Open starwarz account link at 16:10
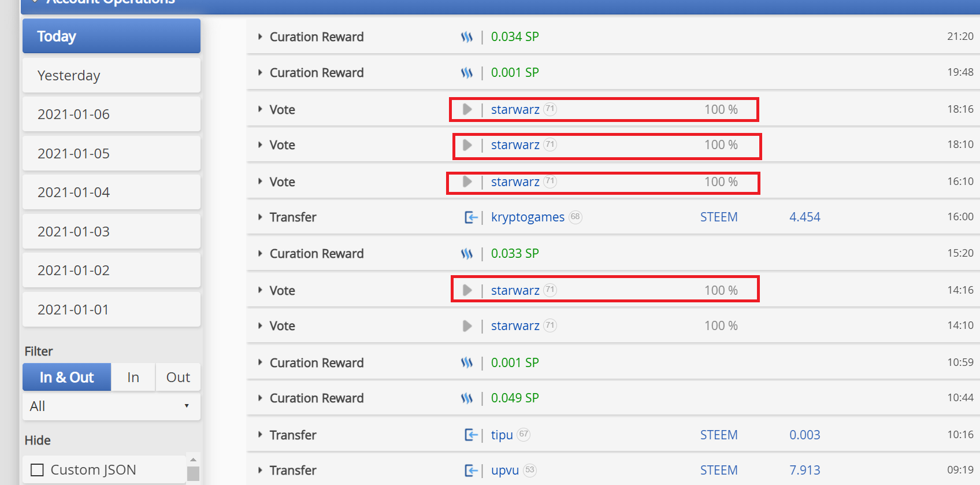 (515, 182)
